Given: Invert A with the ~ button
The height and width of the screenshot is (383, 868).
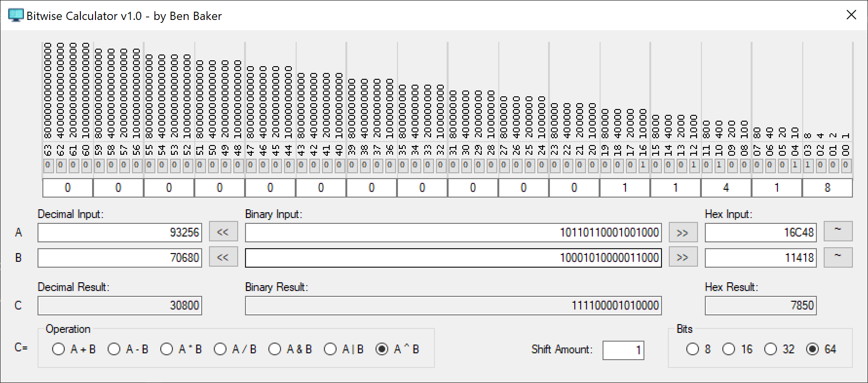Looking at the screenshot, I should pos(838,231).
